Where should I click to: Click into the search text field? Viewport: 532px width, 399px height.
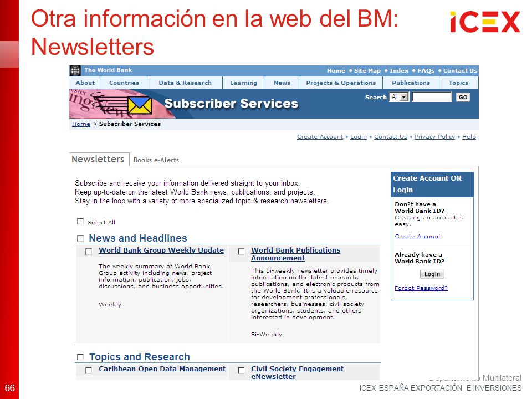(432, 97)
